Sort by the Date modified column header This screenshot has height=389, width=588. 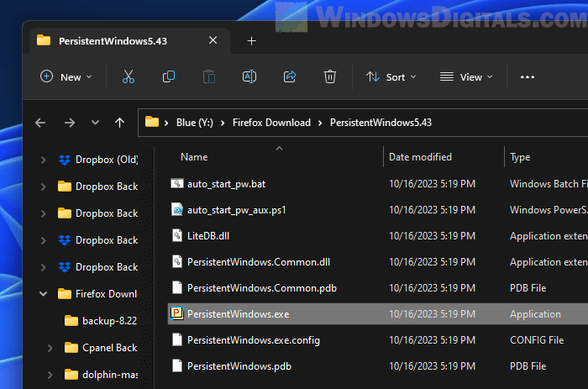(x=420, y=157)
